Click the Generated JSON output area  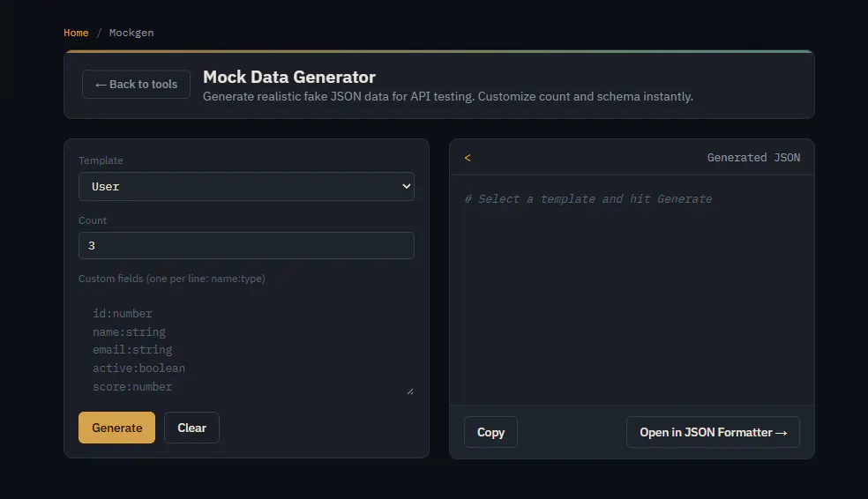tap(632, 290)
